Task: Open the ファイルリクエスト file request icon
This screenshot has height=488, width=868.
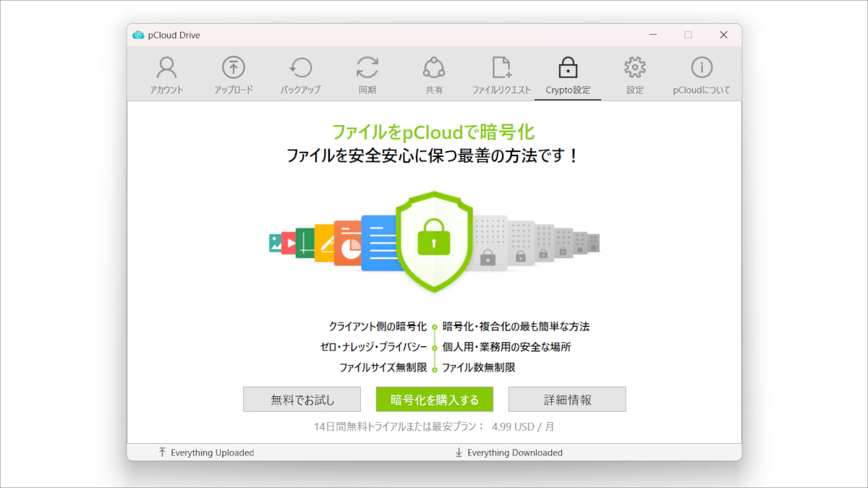Action: tap(501, 68)
